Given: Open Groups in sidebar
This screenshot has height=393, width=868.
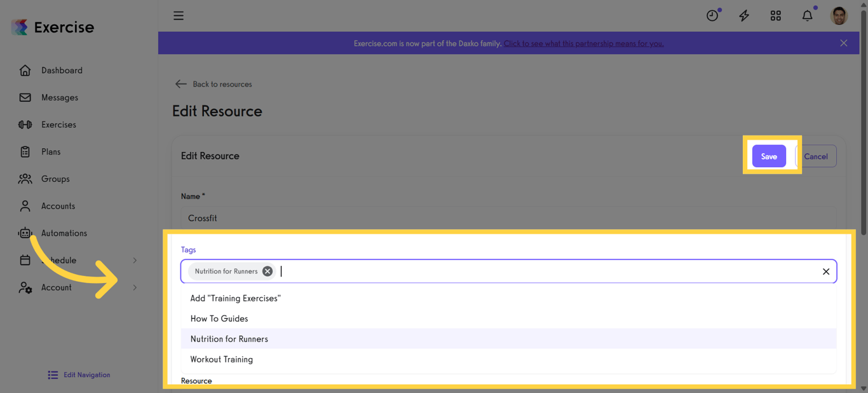Looking at the screenshot, I should click(55, 179).
